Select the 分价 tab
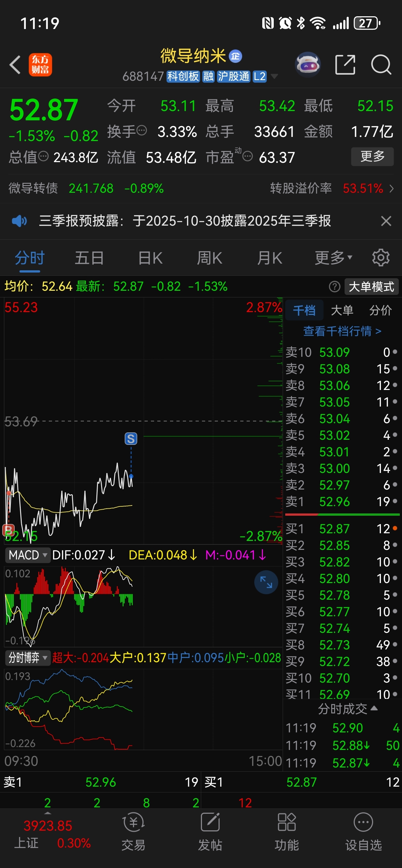Screen dimensions: 402x868 coord(380,310)
